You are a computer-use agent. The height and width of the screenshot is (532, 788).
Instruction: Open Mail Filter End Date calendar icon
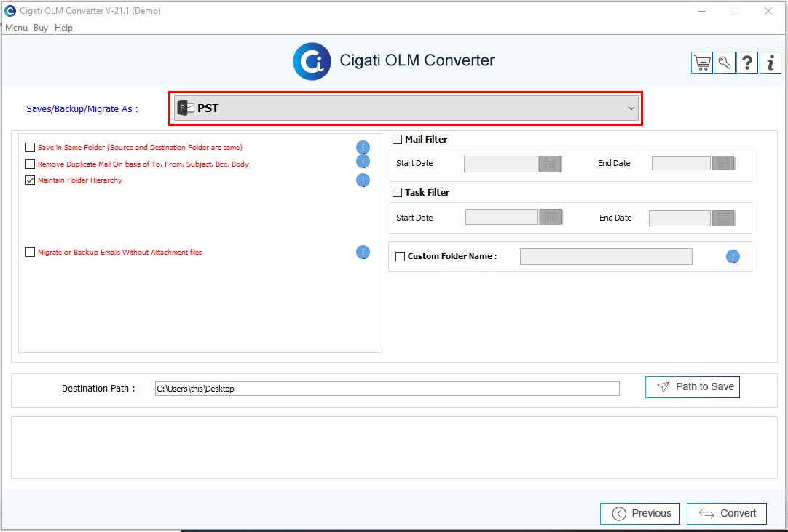pyautogui.click(x=723, y=163)
